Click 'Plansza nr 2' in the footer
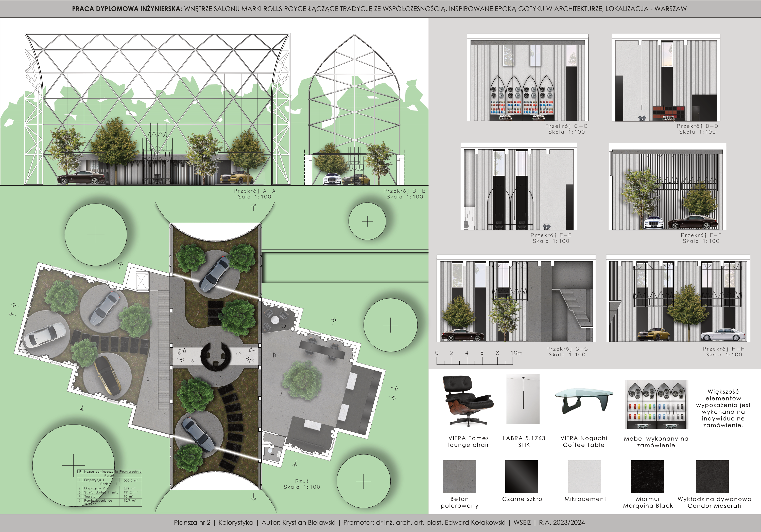The image size is (761, 532). point(192,522)
